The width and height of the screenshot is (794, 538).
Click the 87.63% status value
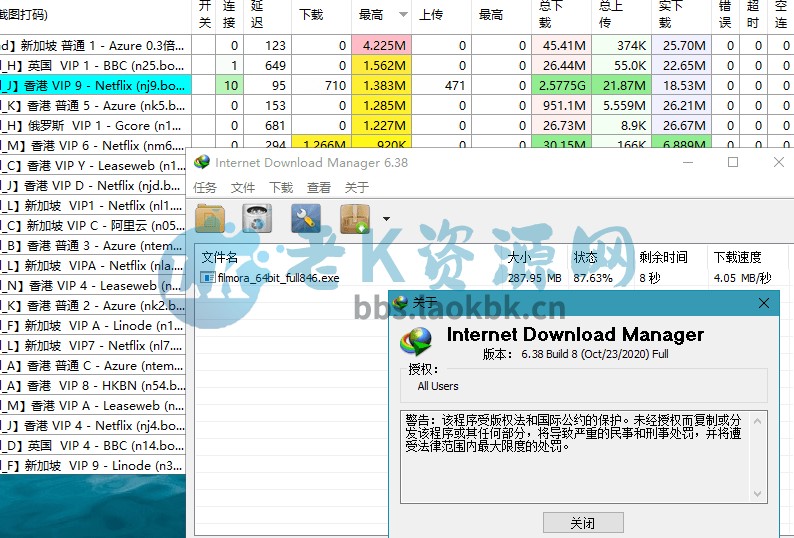pos(593,278)
